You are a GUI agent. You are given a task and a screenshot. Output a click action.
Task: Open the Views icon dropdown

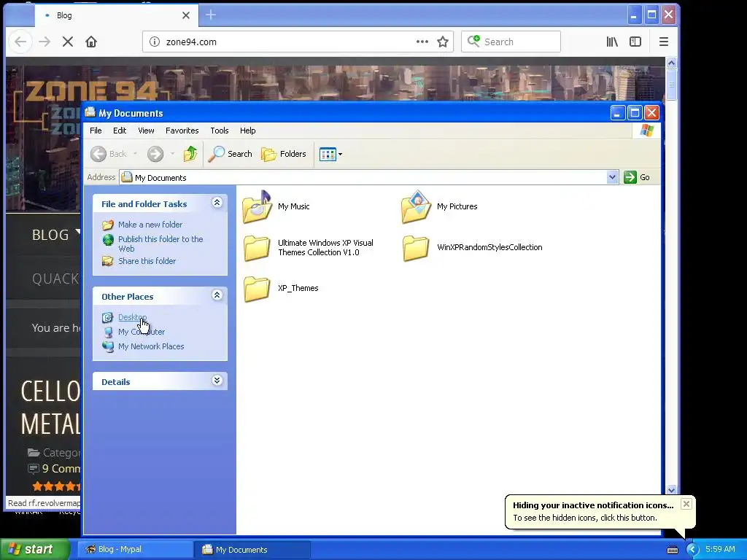(330, 154)
